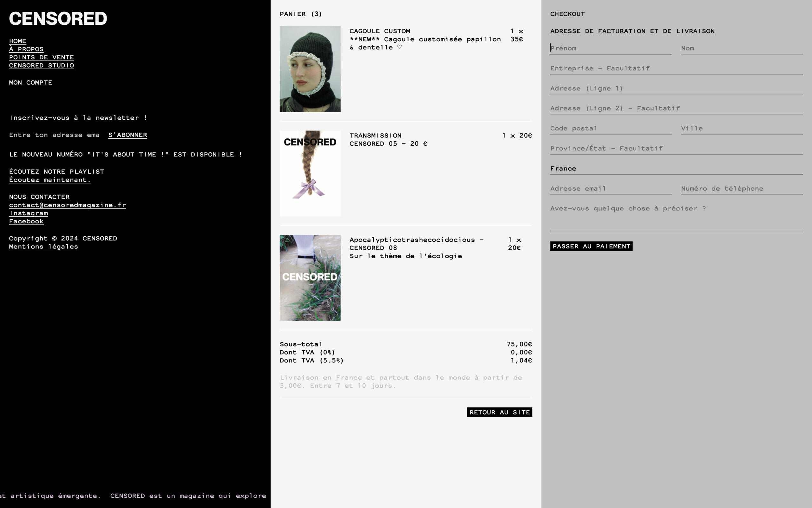Screen dimensions: 812x508
Task: Click the Cagoule Custom product thumbnail
Action: [310, 69]
